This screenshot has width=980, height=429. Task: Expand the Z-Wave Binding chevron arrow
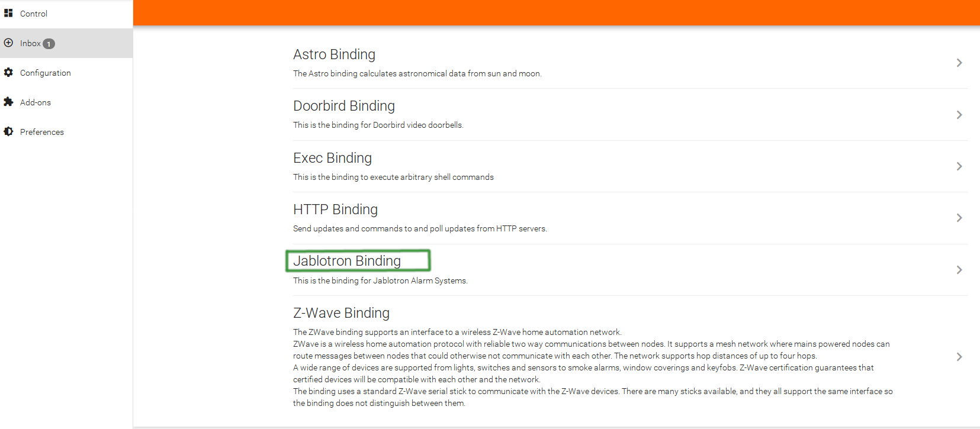[x=959, y=357]
